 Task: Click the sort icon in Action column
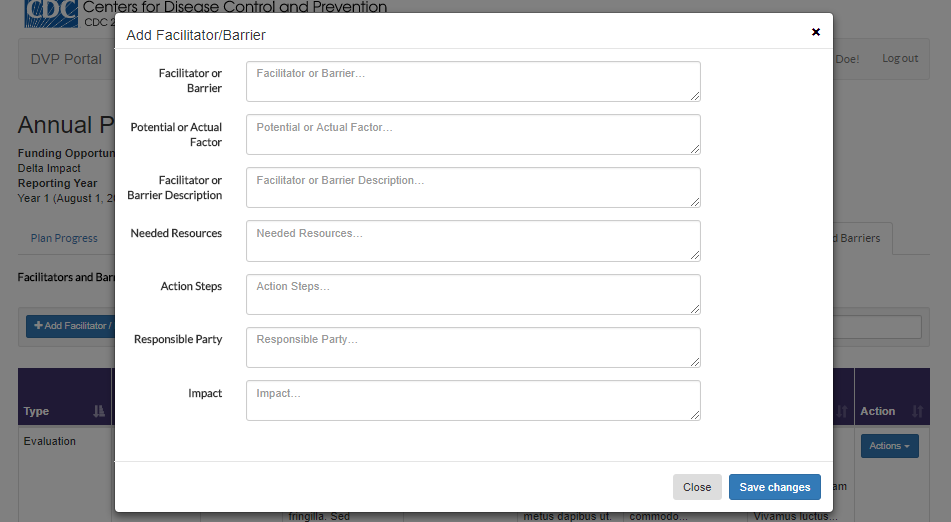[x=918, y=411]
